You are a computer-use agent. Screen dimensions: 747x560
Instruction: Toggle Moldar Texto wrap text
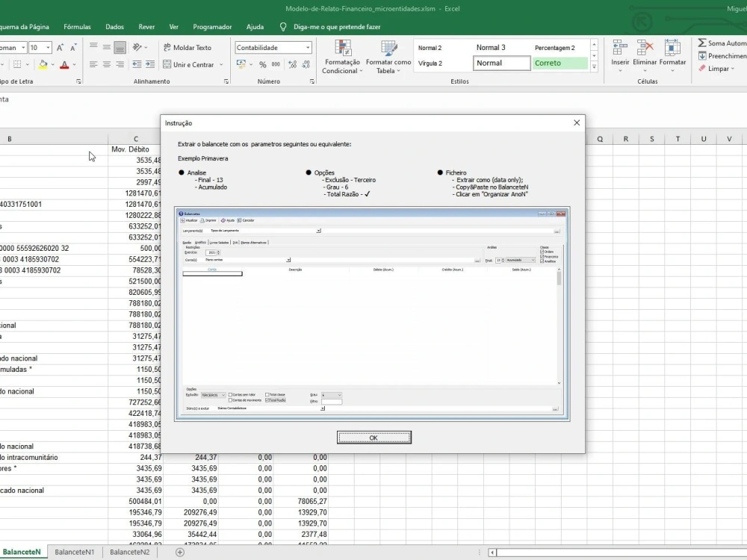click(x=187, y=48)
